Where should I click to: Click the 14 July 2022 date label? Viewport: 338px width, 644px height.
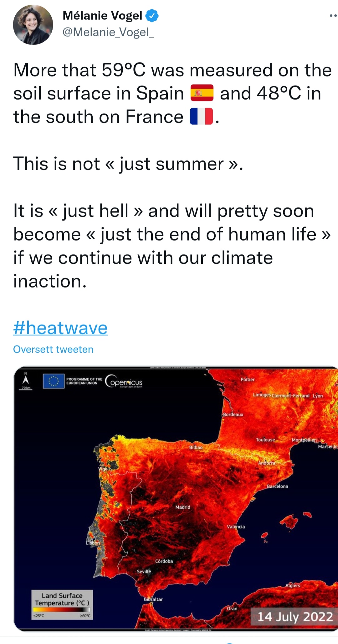pos(294,616)
